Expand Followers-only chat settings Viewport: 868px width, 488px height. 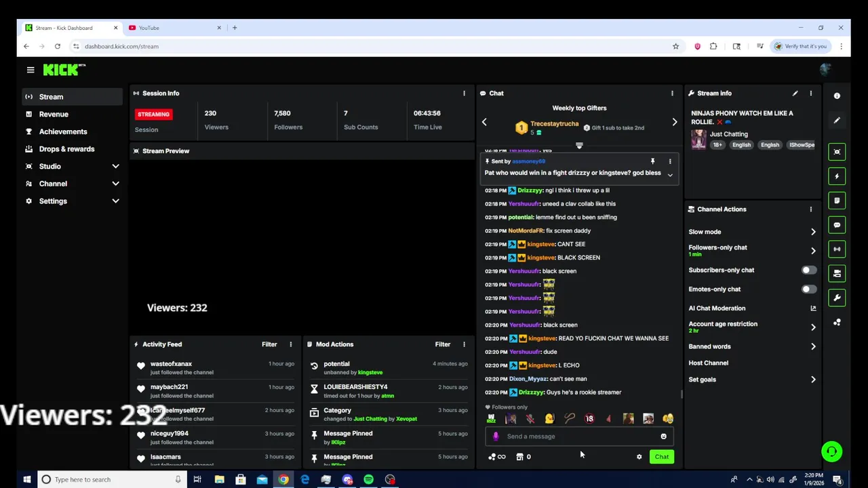(813, 251)
